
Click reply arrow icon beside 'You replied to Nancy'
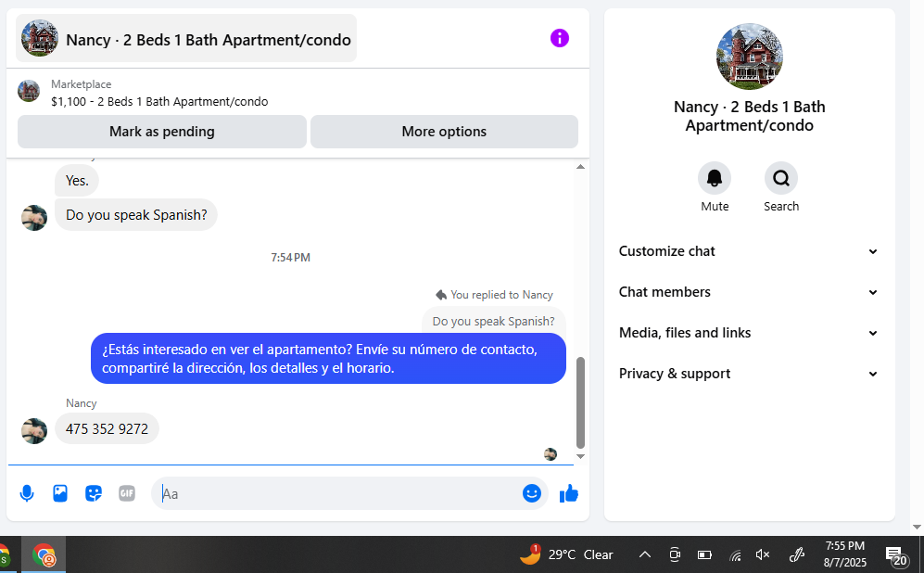441,295
